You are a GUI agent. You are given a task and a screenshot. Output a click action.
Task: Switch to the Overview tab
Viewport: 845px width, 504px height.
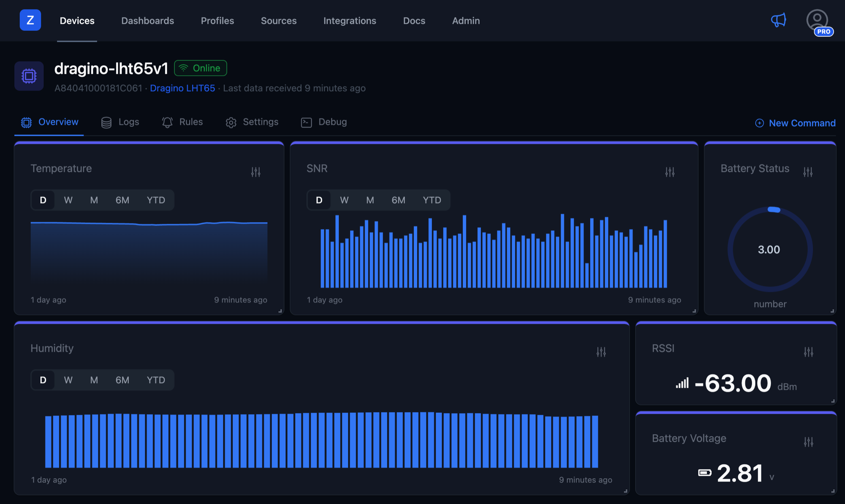pos(49,122)
